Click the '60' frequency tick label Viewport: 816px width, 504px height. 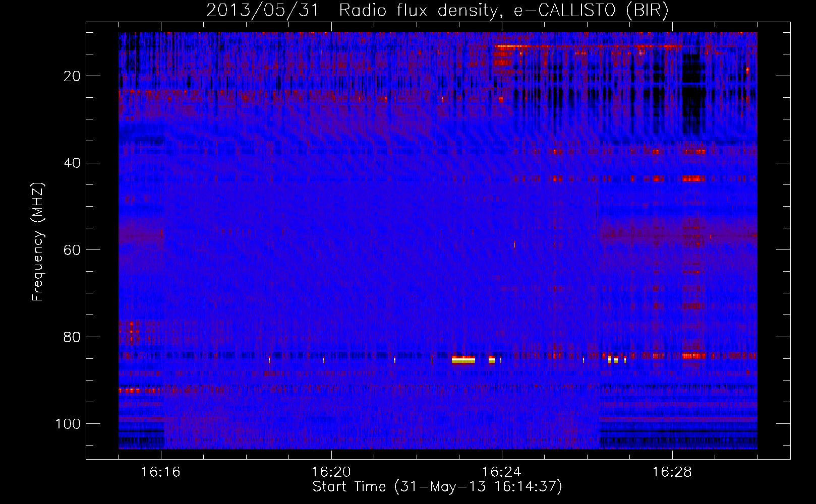pyautogui.click(x=72, y=250)
